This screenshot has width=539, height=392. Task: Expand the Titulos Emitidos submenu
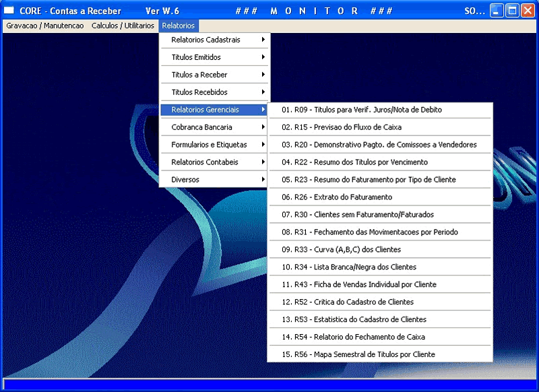point(214,57)
